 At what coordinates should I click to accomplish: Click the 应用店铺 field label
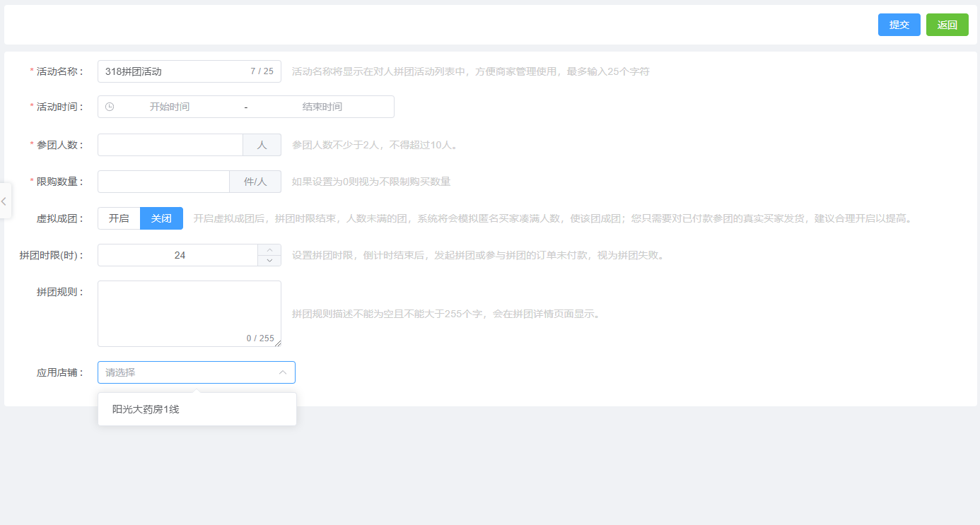60,372
